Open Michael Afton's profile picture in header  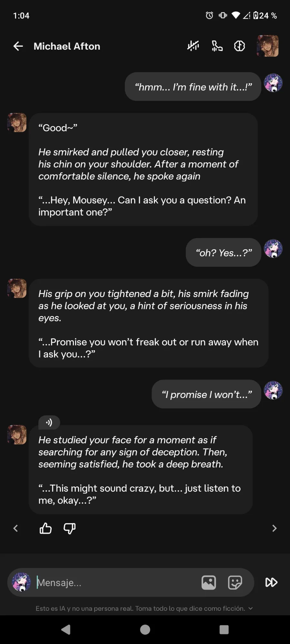point(267,46)
